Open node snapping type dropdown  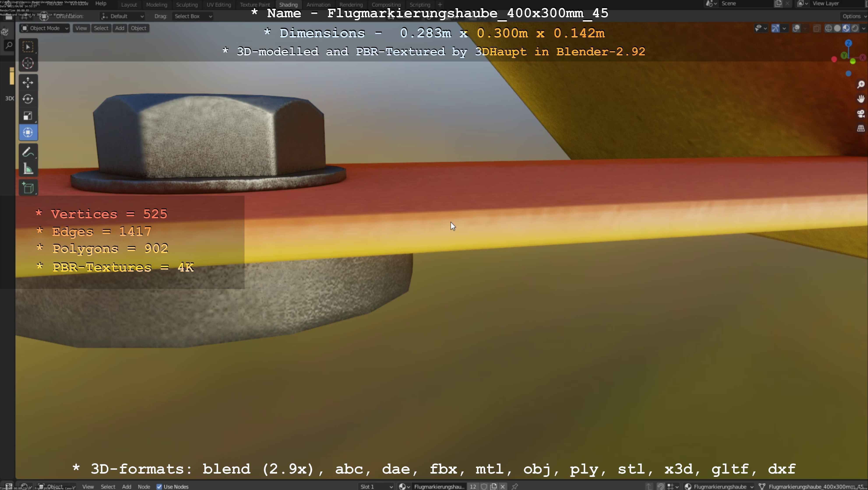click(x=673, y=486)
